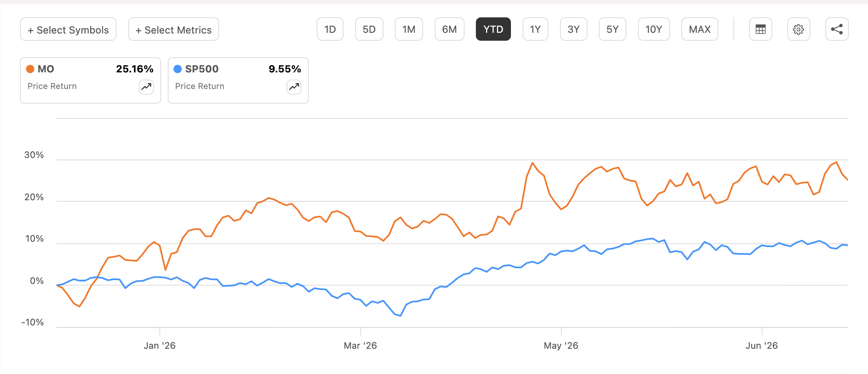Show the 1Y price return
This screenshot has height=374, width=868.
pyautogui.click(x=535, y=29)
